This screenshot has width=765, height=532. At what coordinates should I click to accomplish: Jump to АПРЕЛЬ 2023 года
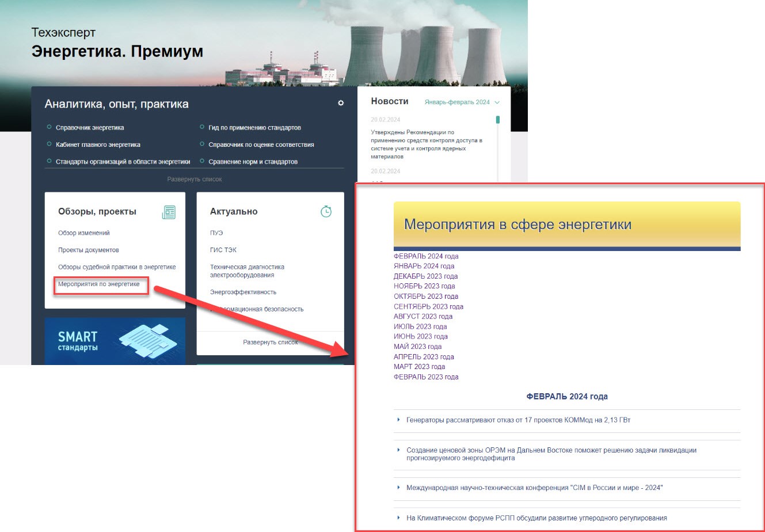[x=424, y=357]
